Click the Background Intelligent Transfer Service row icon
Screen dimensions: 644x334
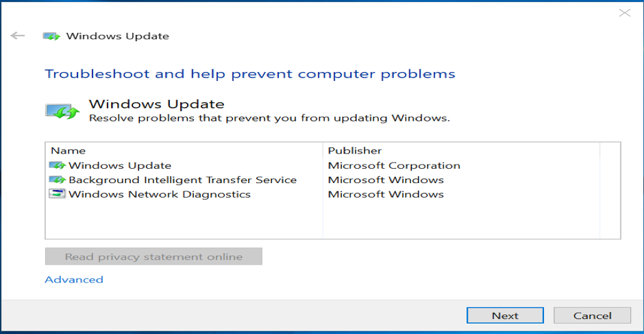point(57,180)
